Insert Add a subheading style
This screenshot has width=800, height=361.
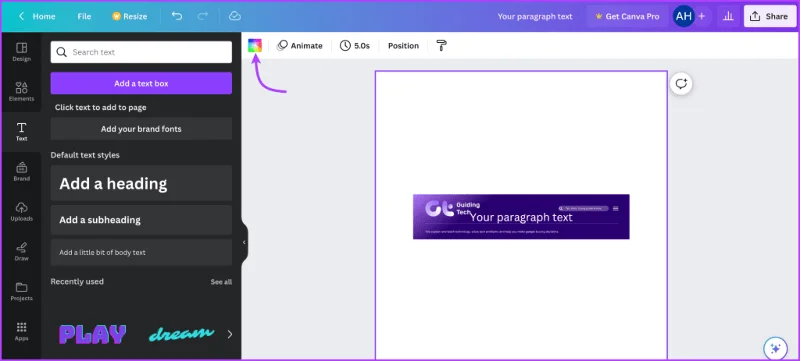pyautogui.click(x=141, y=220)
